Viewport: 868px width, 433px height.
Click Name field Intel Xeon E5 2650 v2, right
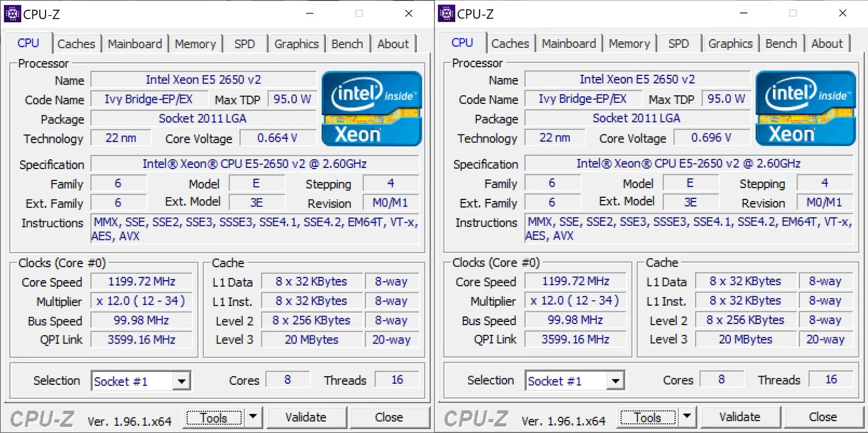pos(637,79)
